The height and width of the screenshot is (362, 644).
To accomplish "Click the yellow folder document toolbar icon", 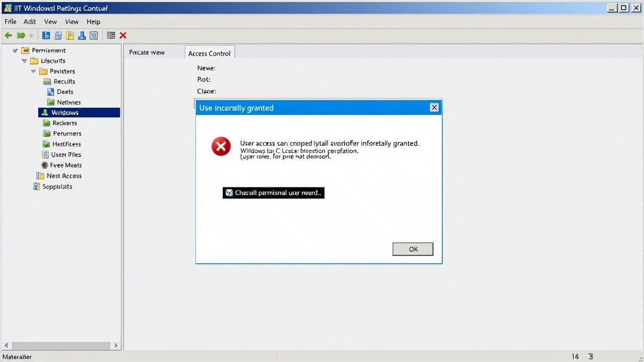I will [x=70, y=36].
